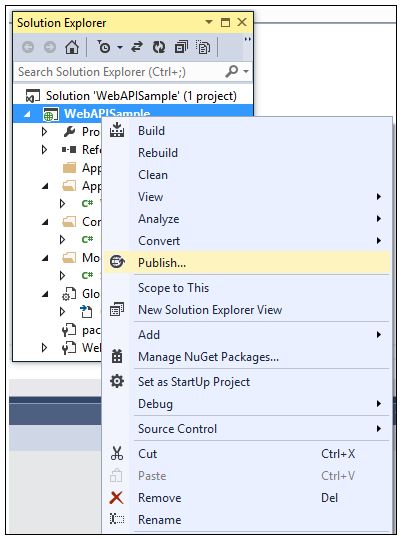This screenshot has width=401, height=539.
Task: Click the Collapse All toolbar icon
Action: point(181,47)
